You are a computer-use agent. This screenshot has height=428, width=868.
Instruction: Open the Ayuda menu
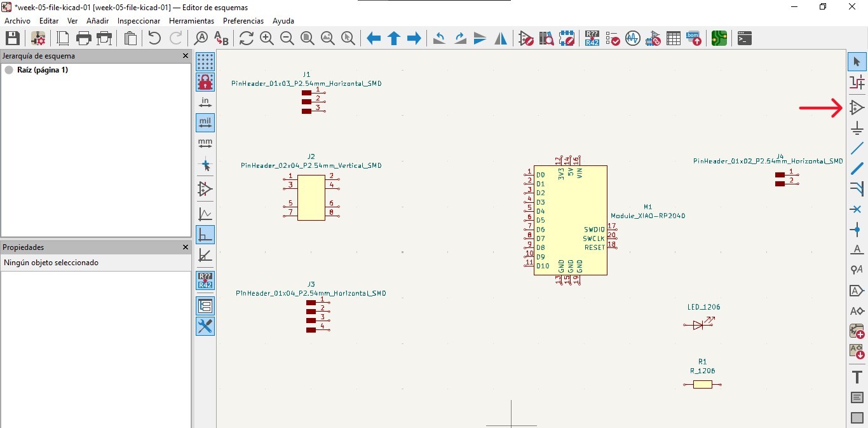(x=283, y=21)
